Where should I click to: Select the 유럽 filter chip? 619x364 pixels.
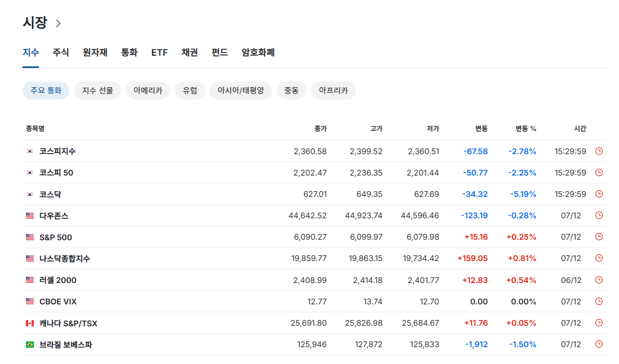[x=190, y=91]
